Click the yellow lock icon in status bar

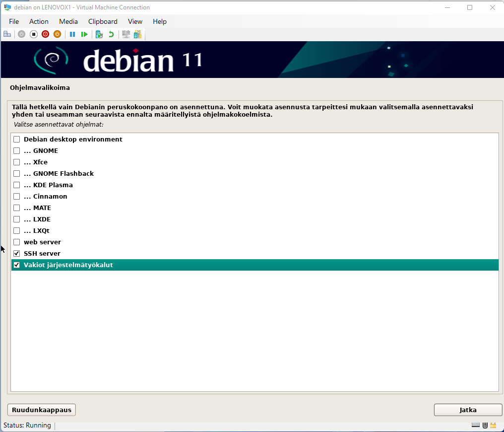tap(493, 425)
